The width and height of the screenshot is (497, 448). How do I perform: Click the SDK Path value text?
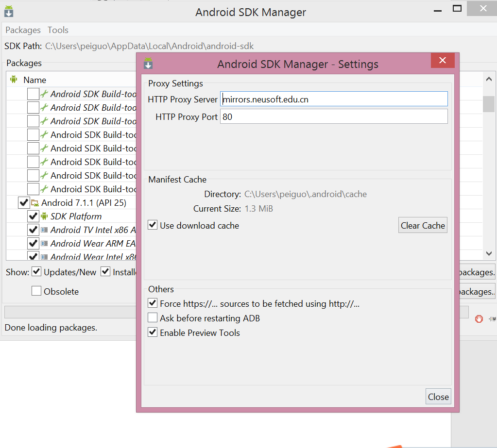tap(149, 46)
